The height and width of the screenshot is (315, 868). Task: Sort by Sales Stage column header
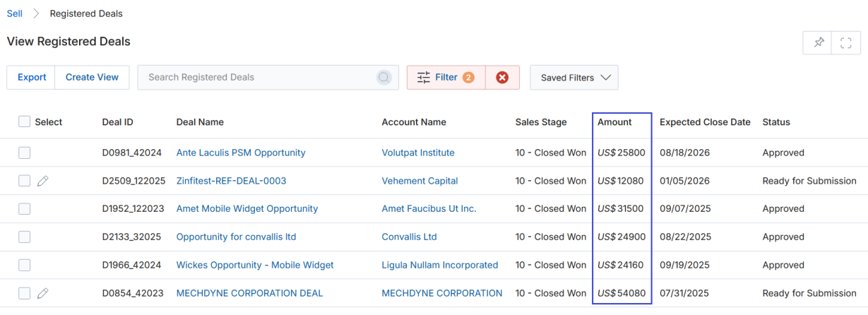click(x=541, y=122)
